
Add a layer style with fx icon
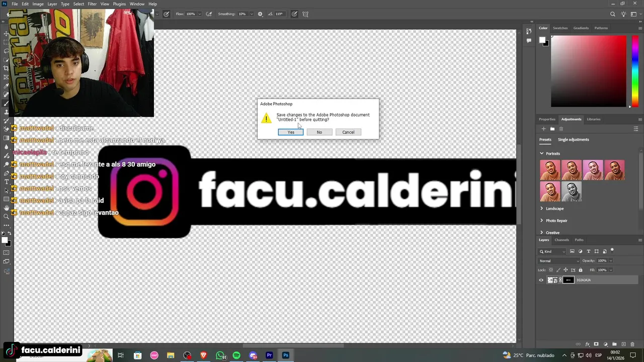(588, 344)
